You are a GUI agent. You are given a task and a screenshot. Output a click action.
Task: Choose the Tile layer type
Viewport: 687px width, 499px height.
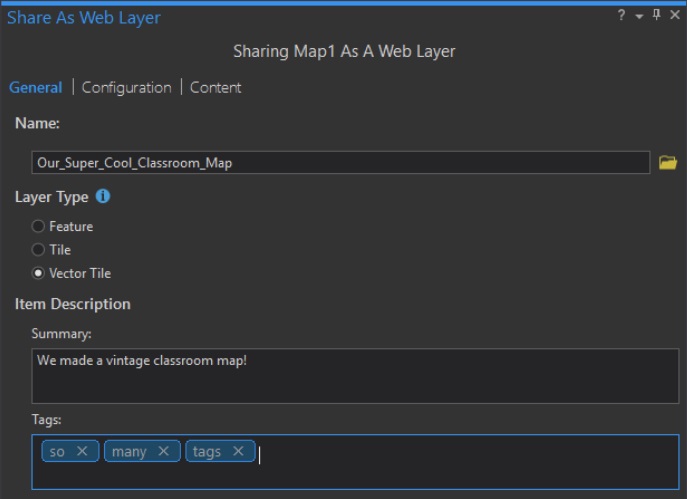(39, 250)
